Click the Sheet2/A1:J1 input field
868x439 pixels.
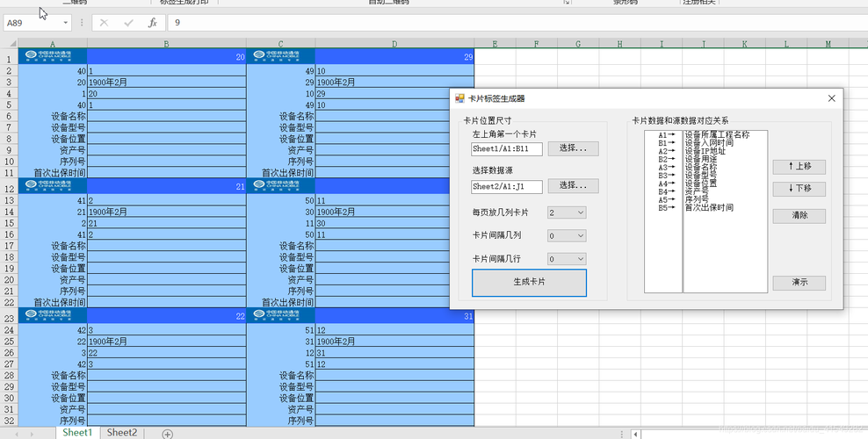[x=507, y=187]
